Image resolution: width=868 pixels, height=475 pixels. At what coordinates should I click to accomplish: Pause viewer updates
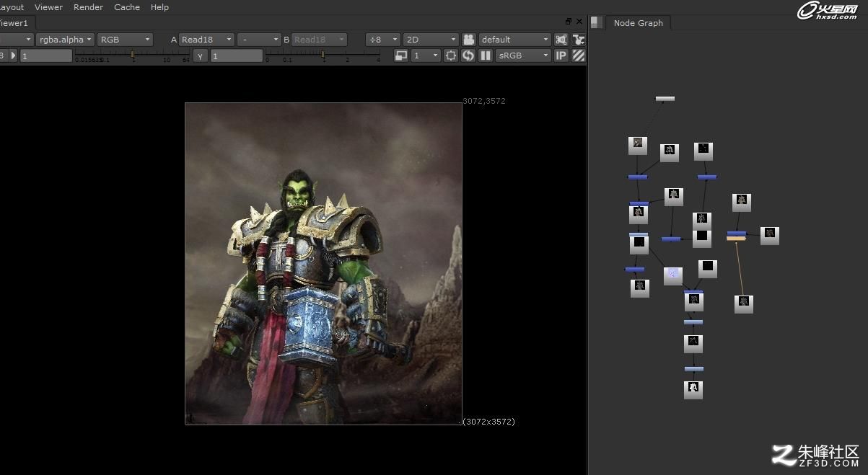486,56
